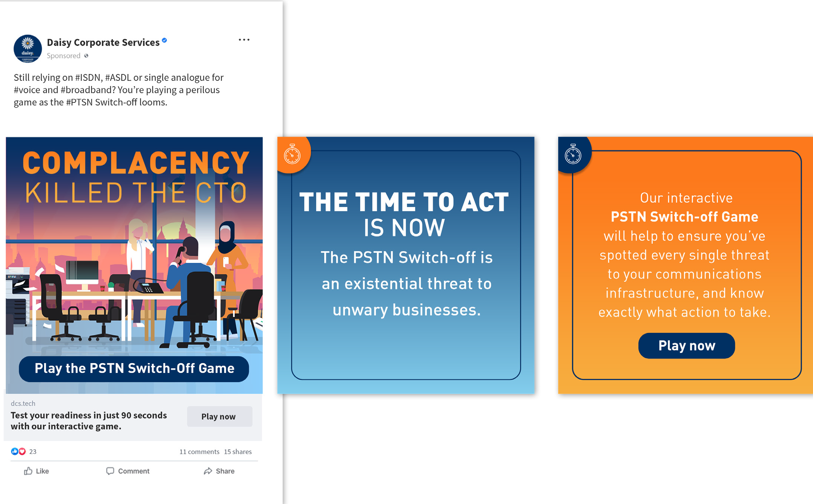Click the Daisy Corporate Services profile logo
This screenshot has width=813, height=504.
click(x=28, y=49)
